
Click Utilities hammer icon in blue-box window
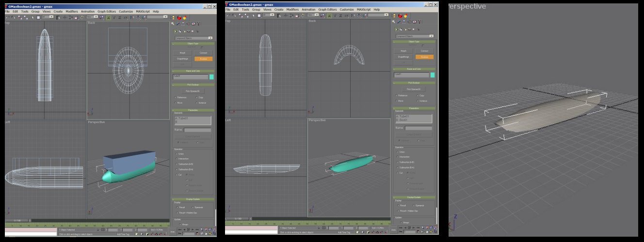(x=199, y=23)
